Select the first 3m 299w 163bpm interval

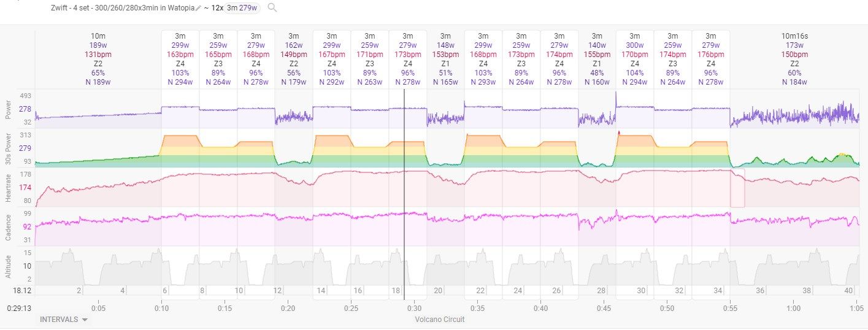pos(180,59)
